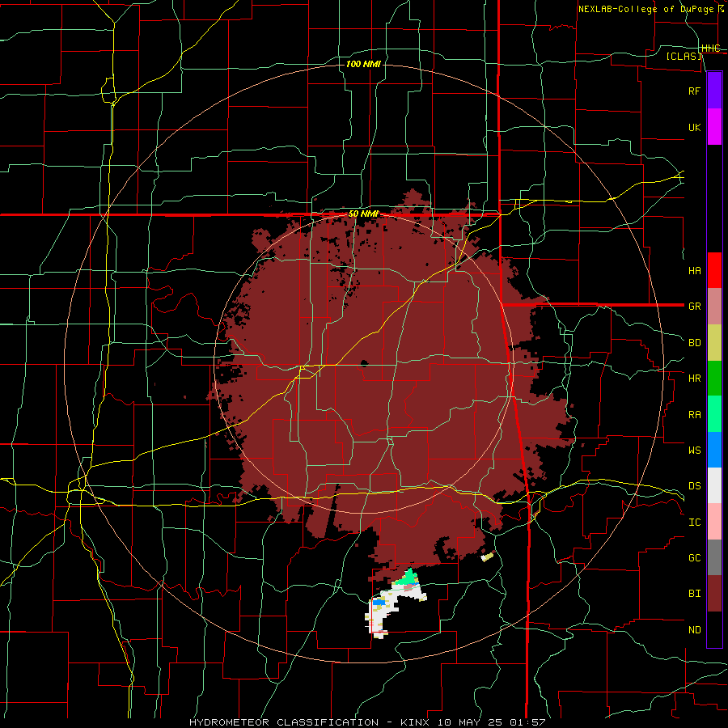Viewport: 728px width, 728px height.
Task: Click the [CLAS] legend header text
Action: coord(684,56)
